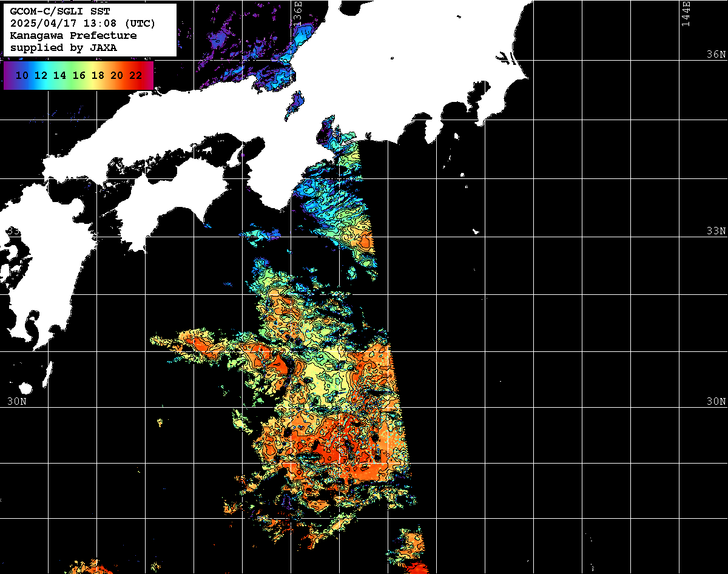Screen dimensions: 728x574
Task: Click the 10 value on temperature scale
Action: (22, 75)
